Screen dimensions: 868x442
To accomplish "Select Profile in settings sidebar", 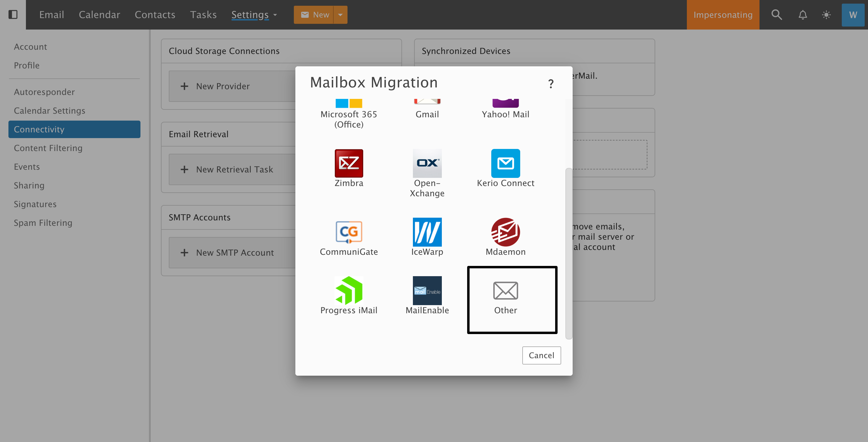I will click(74, 65).
